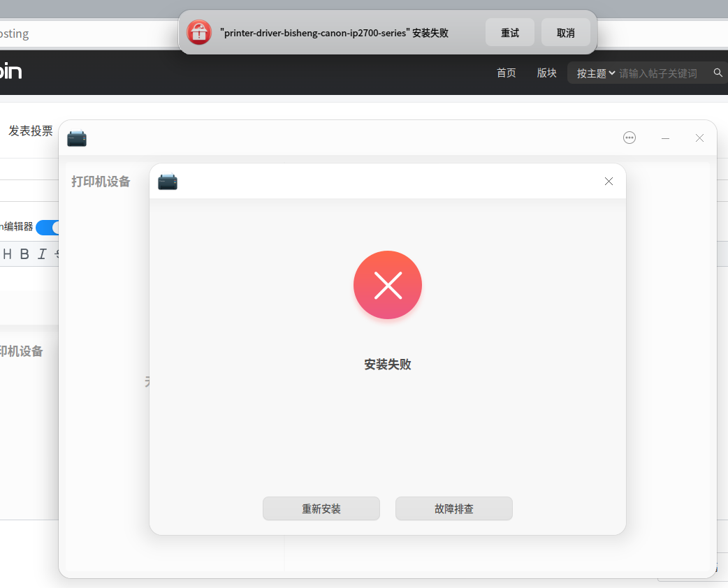Click the 安装失败 text in the dialog
Screen dimensions: 728x588
tap(388, 365)
